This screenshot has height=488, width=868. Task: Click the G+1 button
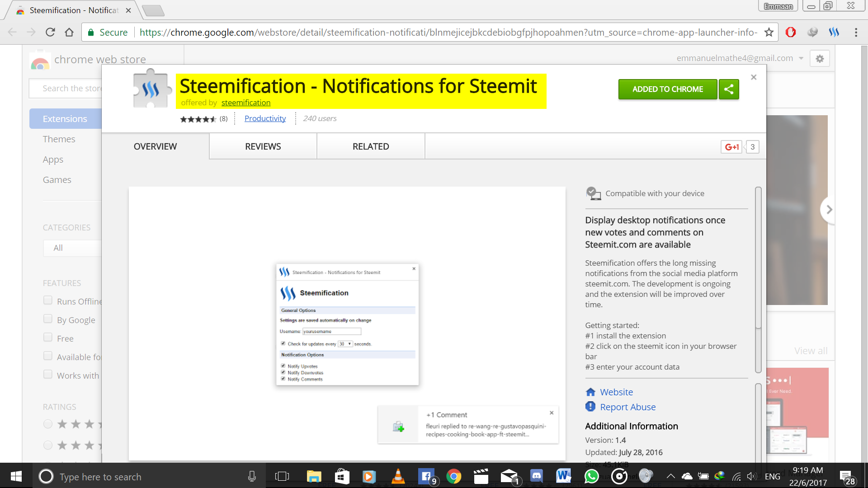click(731, 147)
